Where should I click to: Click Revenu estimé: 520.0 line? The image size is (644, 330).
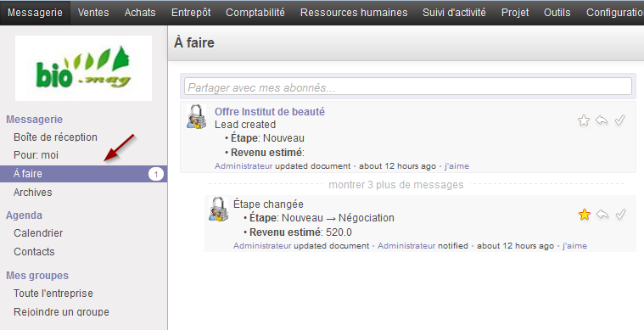point(300,232)
